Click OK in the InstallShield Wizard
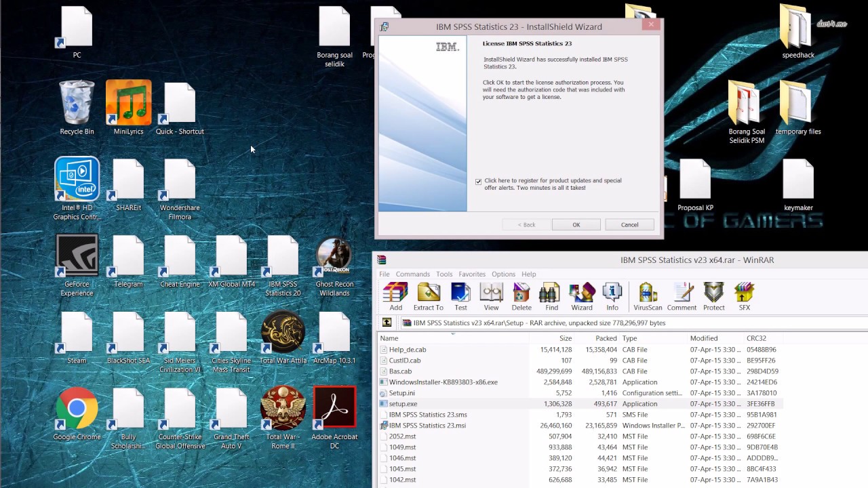Screen dimensions: 868x488 pos(576,224)
